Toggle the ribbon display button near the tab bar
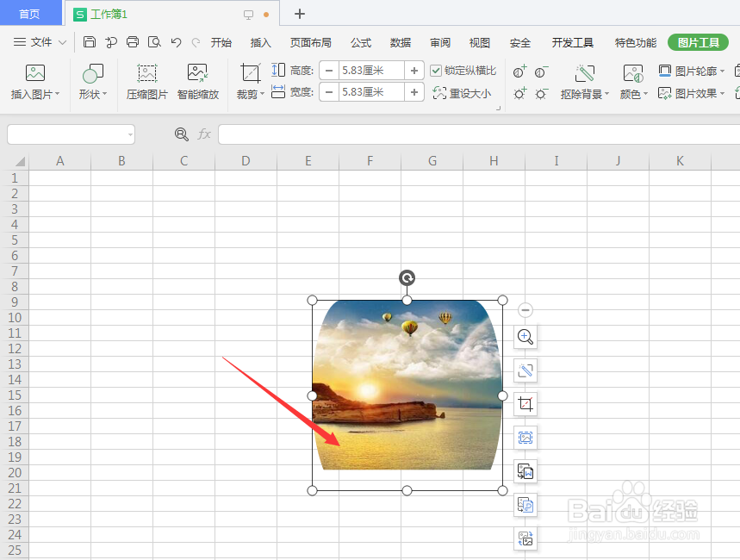Screen dimensions: 740x560 tap(248, 14)
